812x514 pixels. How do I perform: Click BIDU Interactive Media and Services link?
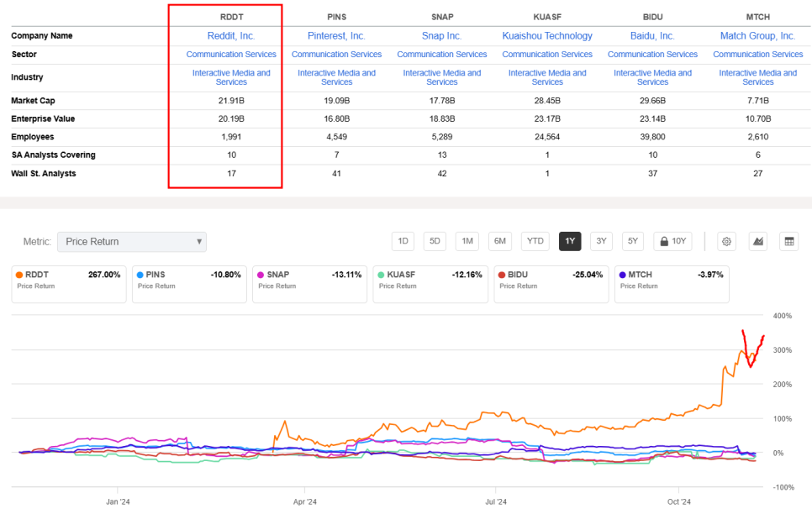(652, 77)
